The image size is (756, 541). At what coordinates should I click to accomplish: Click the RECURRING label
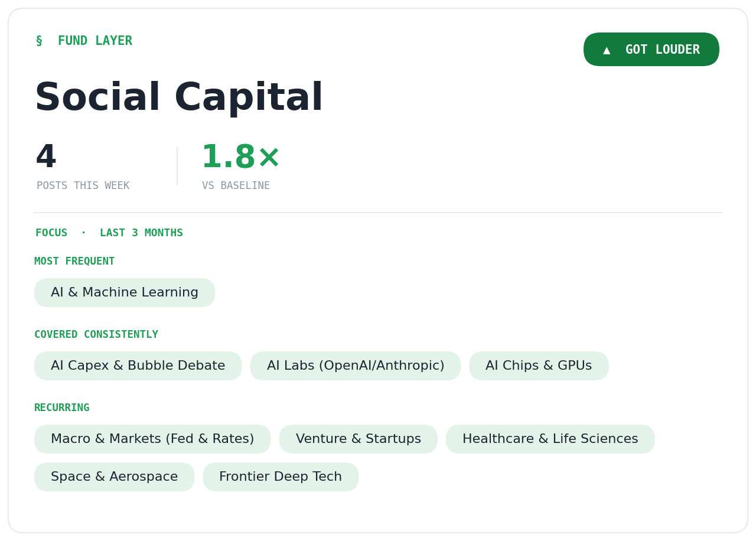62,408
